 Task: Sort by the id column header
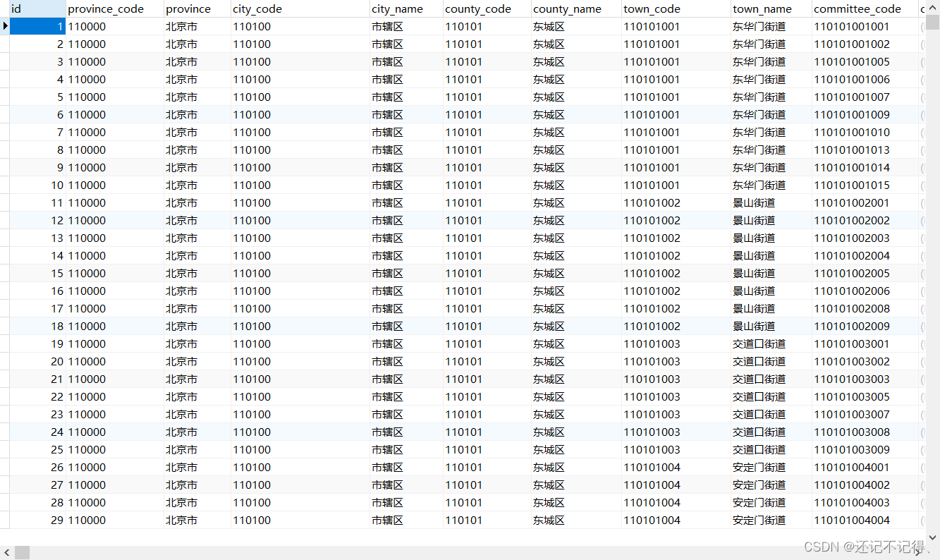37,8
